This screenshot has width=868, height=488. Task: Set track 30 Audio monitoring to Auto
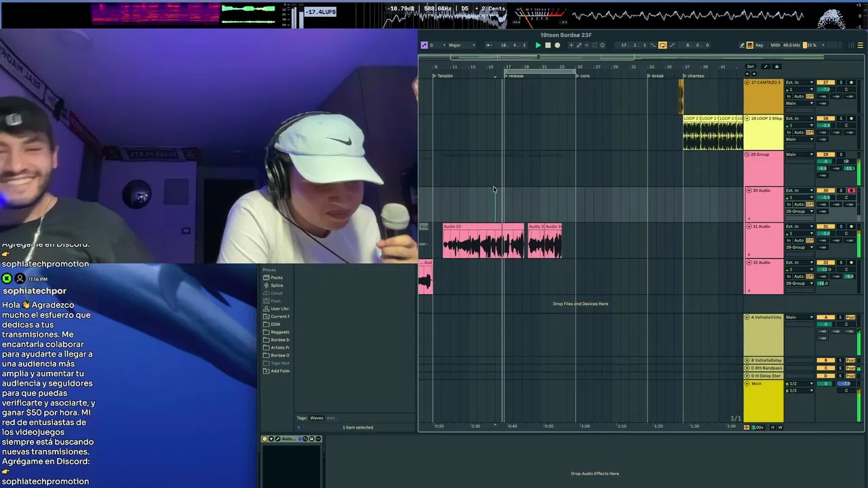click(x=799, y=204)
